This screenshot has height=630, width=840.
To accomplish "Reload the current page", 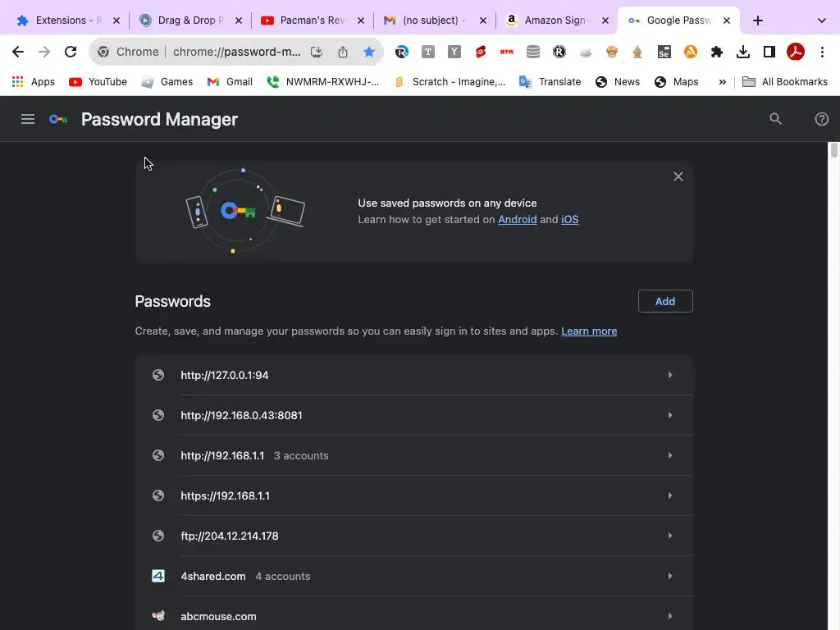I will [71, 52].
